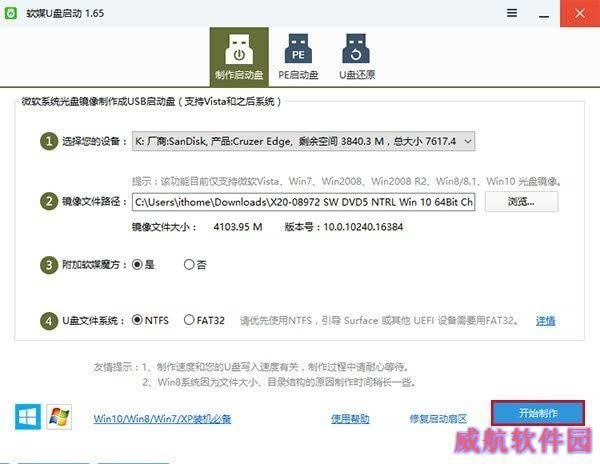Click the green 软媒 app logo icon
Screen dimensions: 600x464
click(10, 13)
